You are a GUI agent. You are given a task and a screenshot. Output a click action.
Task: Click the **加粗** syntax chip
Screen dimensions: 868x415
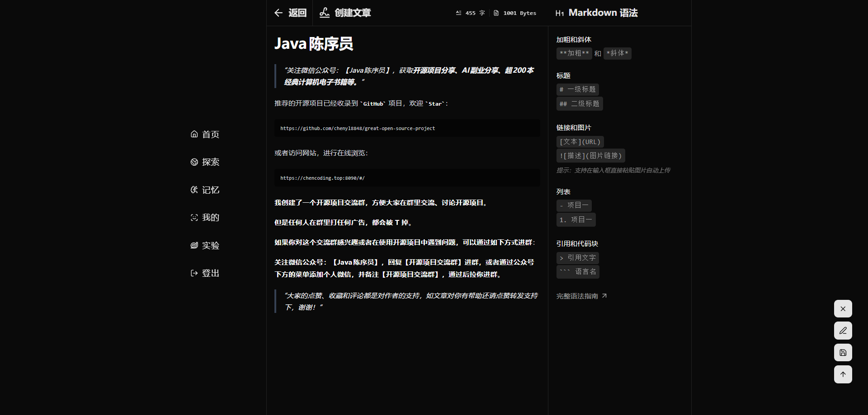tap(574, 53)
